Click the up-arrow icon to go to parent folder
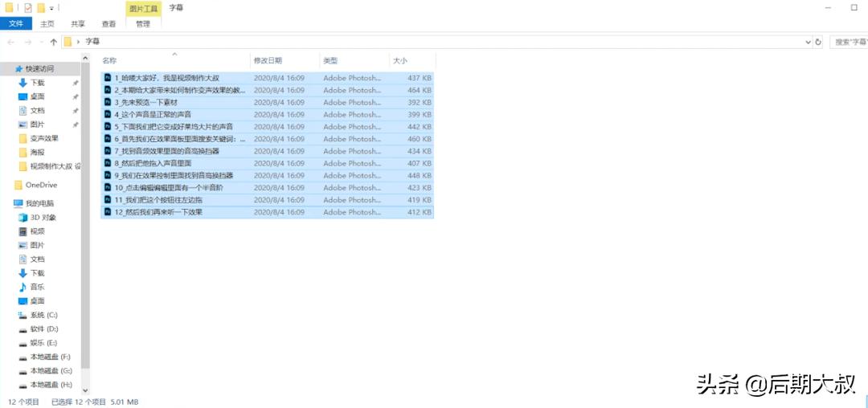 54,42
